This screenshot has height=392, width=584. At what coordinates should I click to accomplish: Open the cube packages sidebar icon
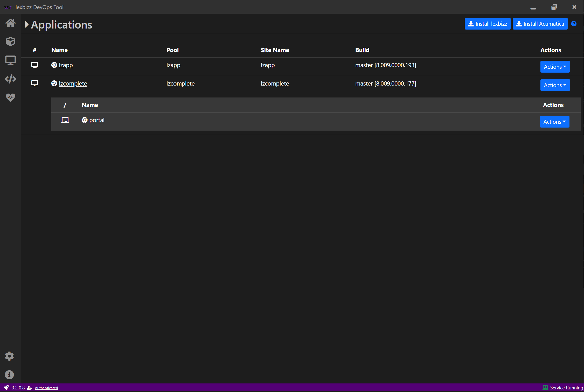10,41
